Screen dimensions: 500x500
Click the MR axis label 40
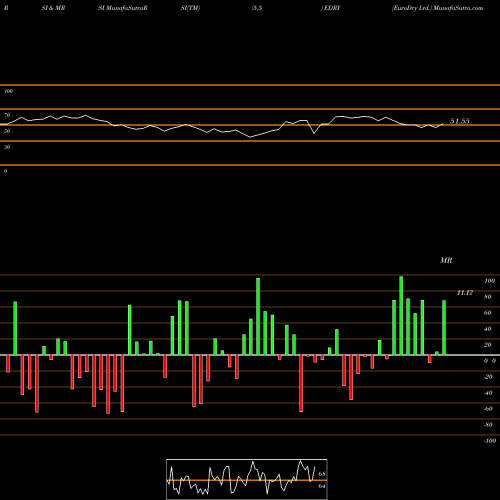pos(487,329)
